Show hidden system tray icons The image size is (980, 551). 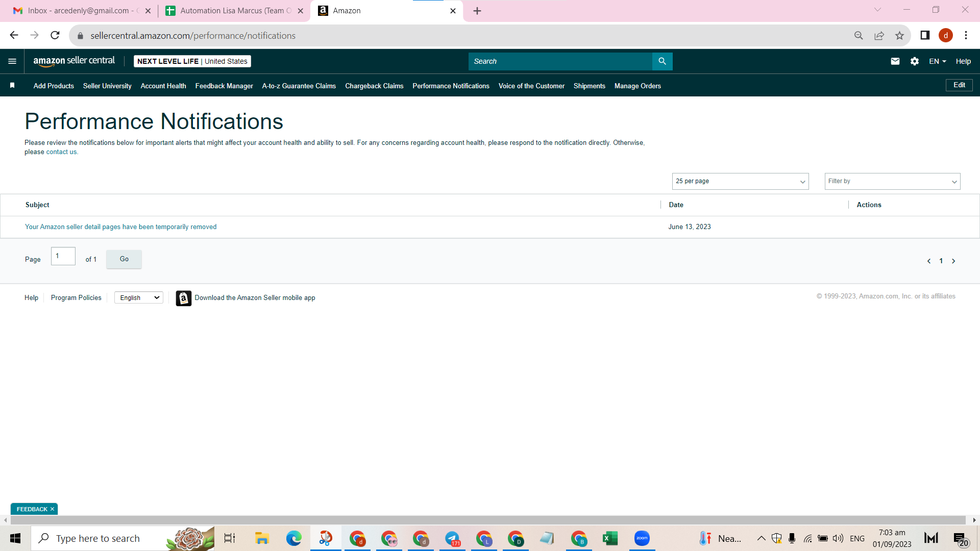click(761, 538)
